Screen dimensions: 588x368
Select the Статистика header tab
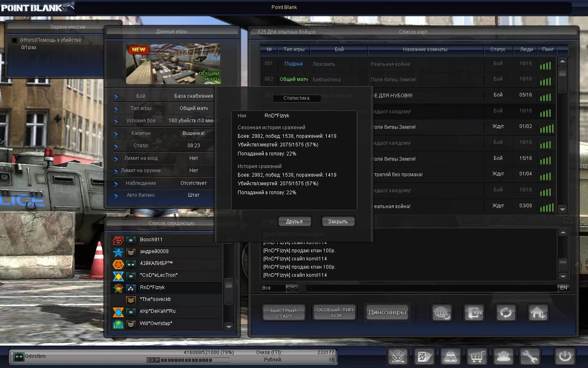click(x=297, y=98)
